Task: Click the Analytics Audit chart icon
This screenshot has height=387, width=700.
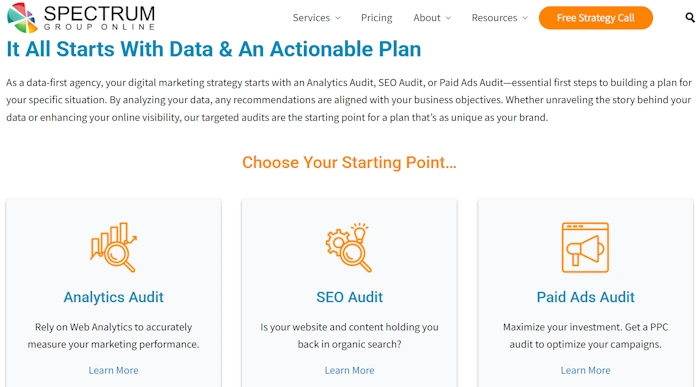Action: pyautogui.click(x=113, y=247)
